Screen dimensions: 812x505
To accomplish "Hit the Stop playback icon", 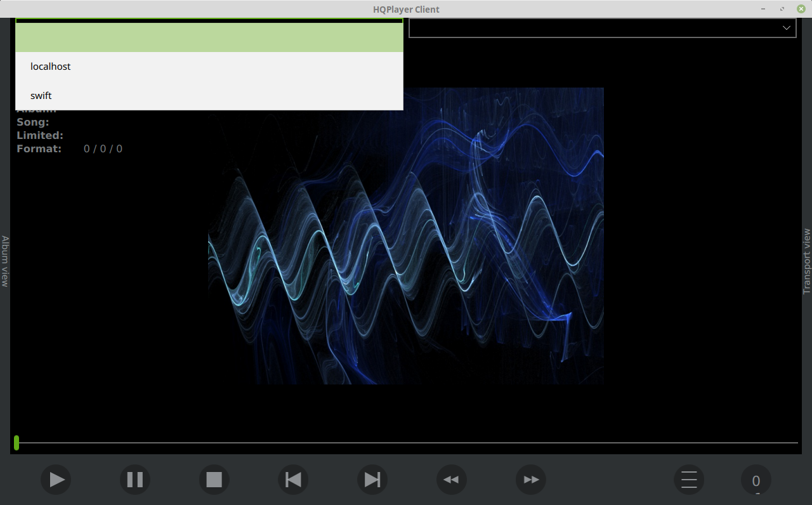I will coord(214,480).
